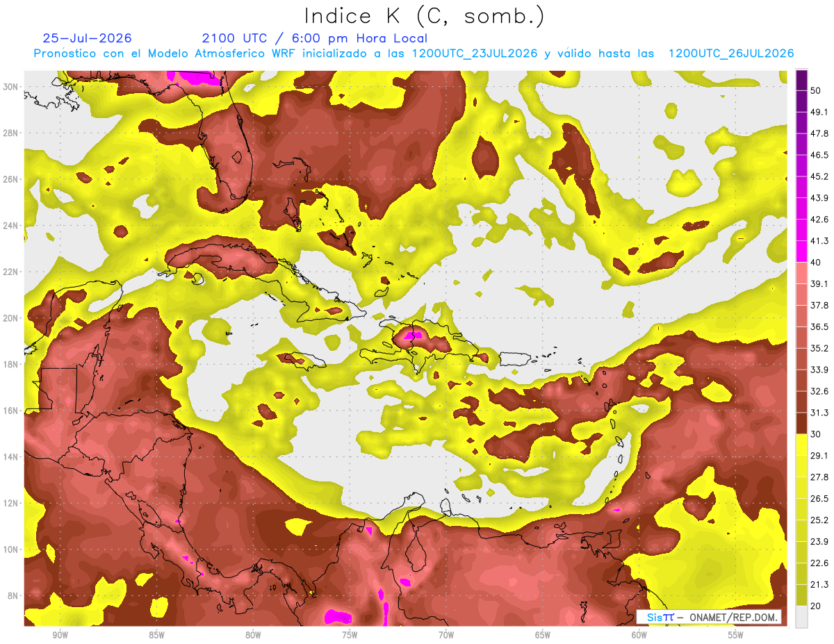Click the 'Indice K (C, somb.)' map title

(425, 17)
